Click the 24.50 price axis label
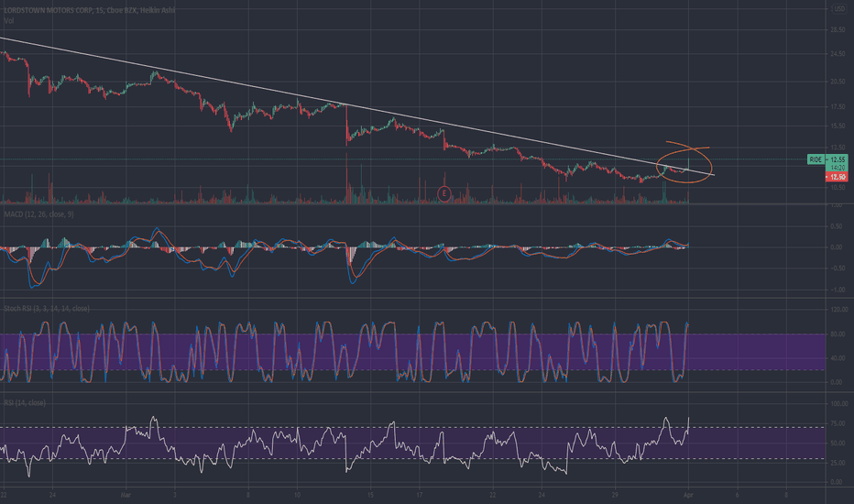Image resolution: width=854 pixels, height=504 pixels. (x=838, y=54)
